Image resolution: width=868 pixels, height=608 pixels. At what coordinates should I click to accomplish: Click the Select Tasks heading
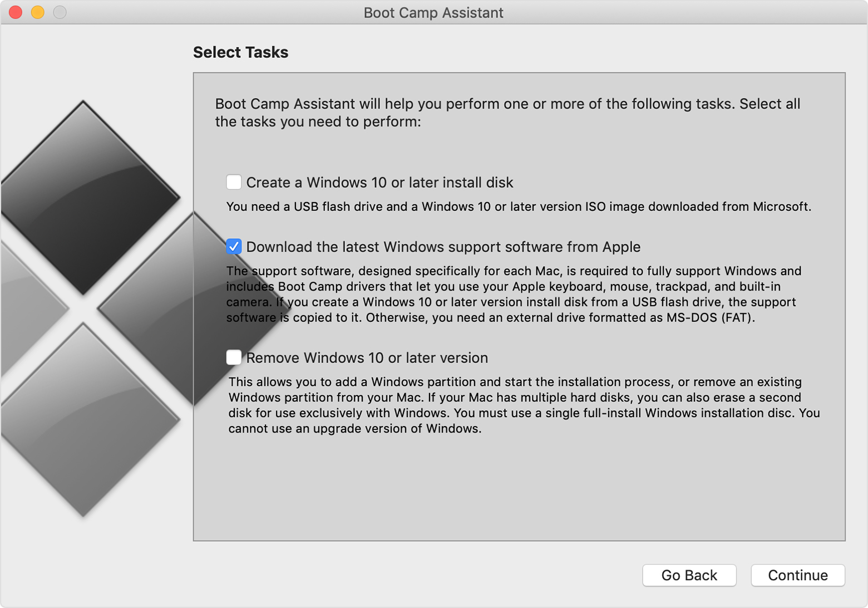(240, 52)
